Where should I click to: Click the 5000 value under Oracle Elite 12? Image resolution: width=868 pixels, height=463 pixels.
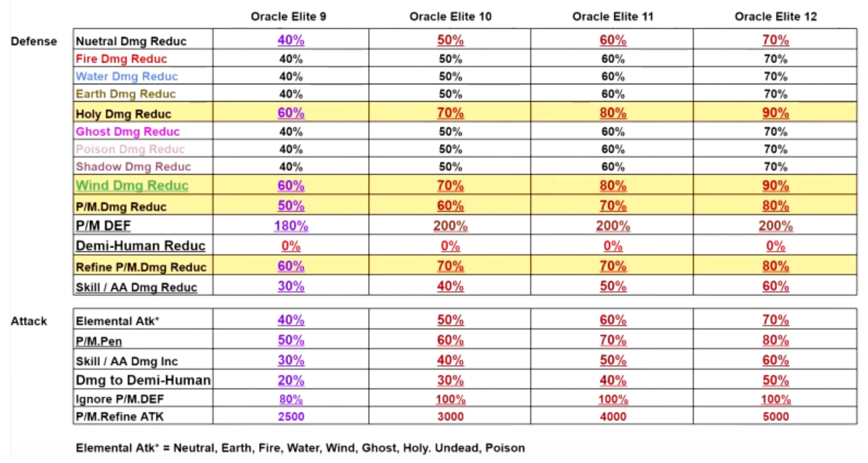click(x=775, y=417)
